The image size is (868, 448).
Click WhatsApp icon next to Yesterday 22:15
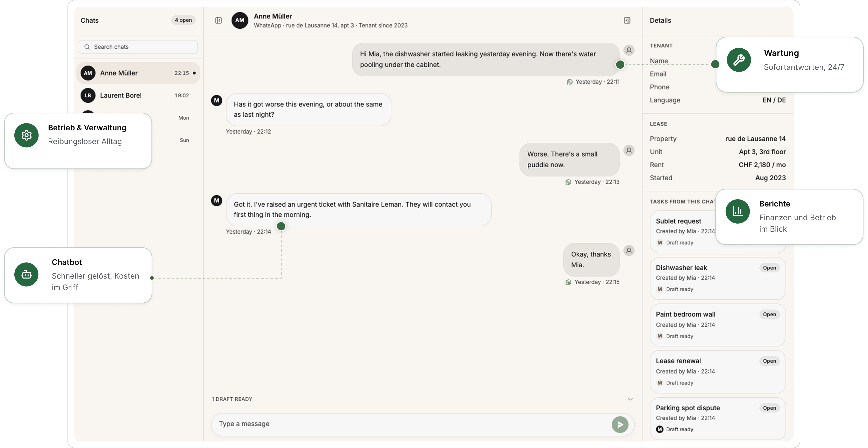point(568,282)
